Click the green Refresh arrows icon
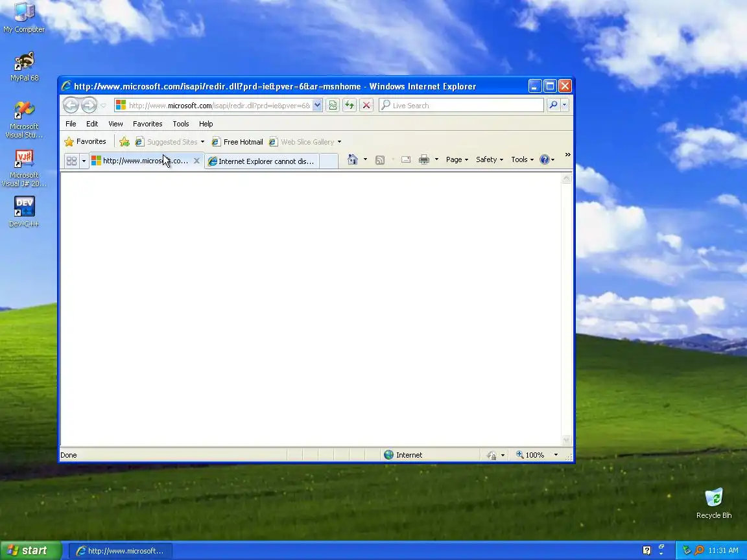This screenshot has height=560, width=747. click(350, 105)
